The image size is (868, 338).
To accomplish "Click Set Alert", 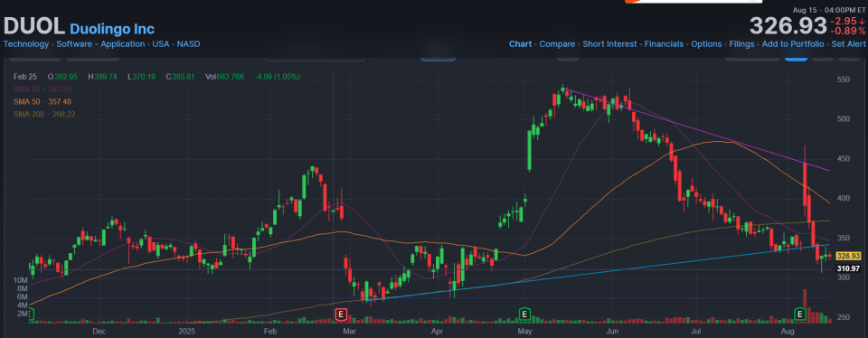I will pyautogui.click(x=849, y=44).
